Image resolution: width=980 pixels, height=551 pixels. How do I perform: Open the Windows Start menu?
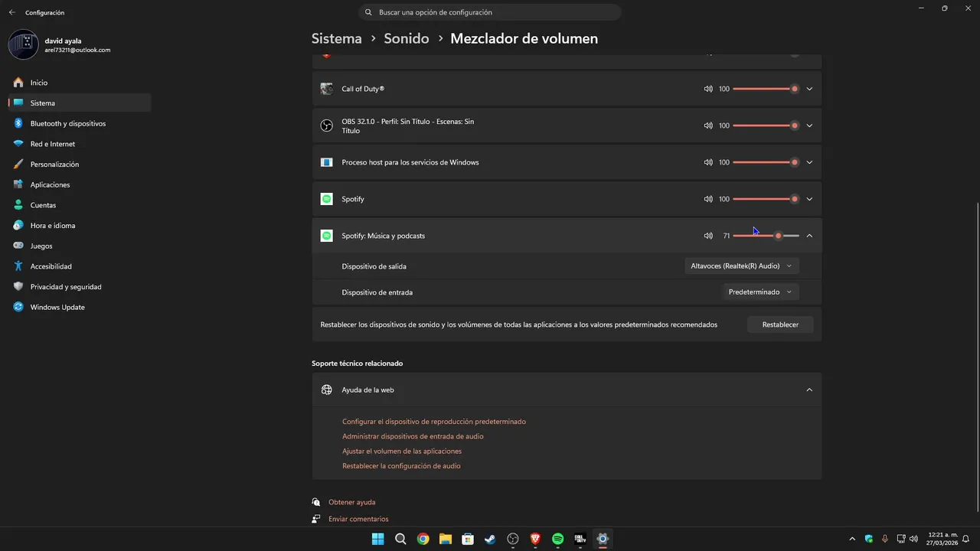[x=377, y=539]
